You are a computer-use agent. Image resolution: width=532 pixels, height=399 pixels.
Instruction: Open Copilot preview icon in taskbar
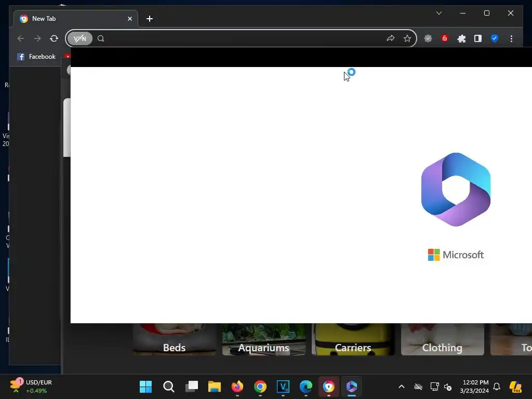coord(516,387)
